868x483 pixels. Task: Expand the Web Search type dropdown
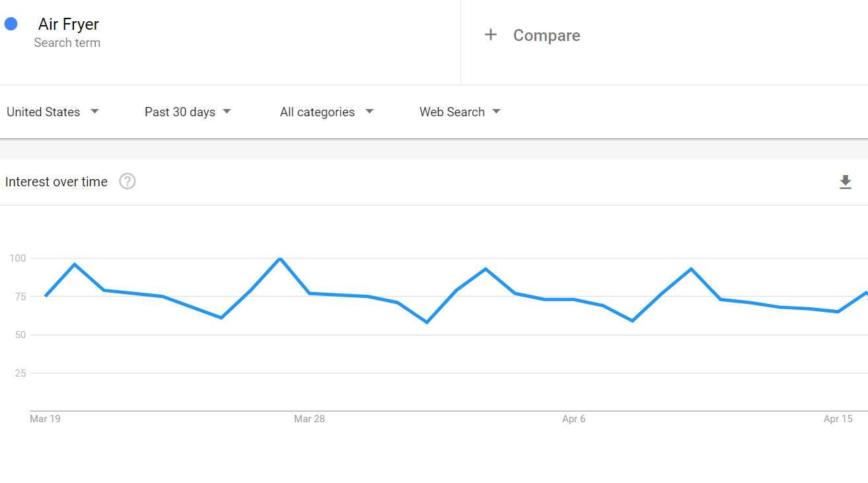pos(460,112)
